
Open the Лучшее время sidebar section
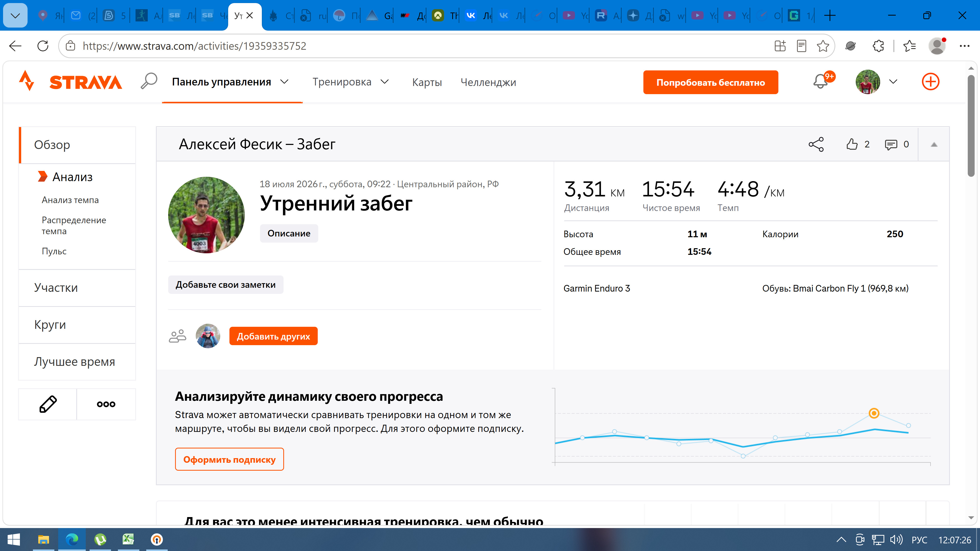(x=78, y=362)
